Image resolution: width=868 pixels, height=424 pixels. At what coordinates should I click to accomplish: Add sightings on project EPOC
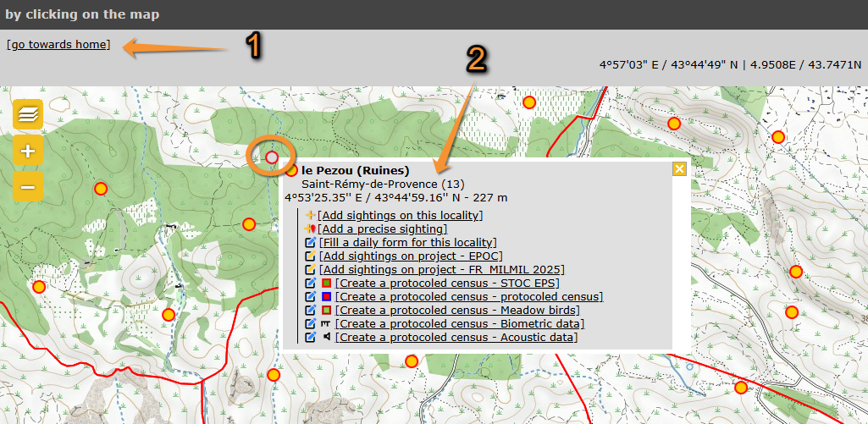click(x=411, y=256)
